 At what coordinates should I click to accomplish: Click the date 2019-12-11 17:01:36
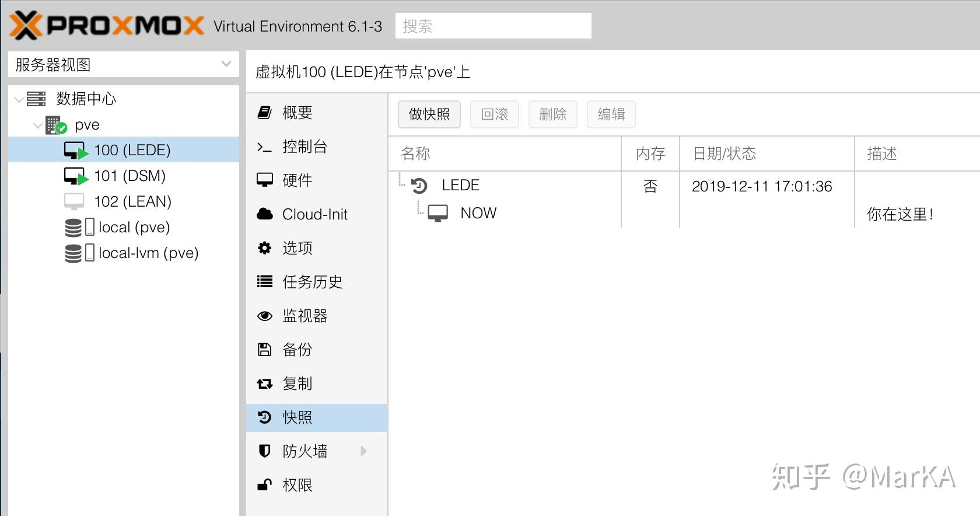762,186
